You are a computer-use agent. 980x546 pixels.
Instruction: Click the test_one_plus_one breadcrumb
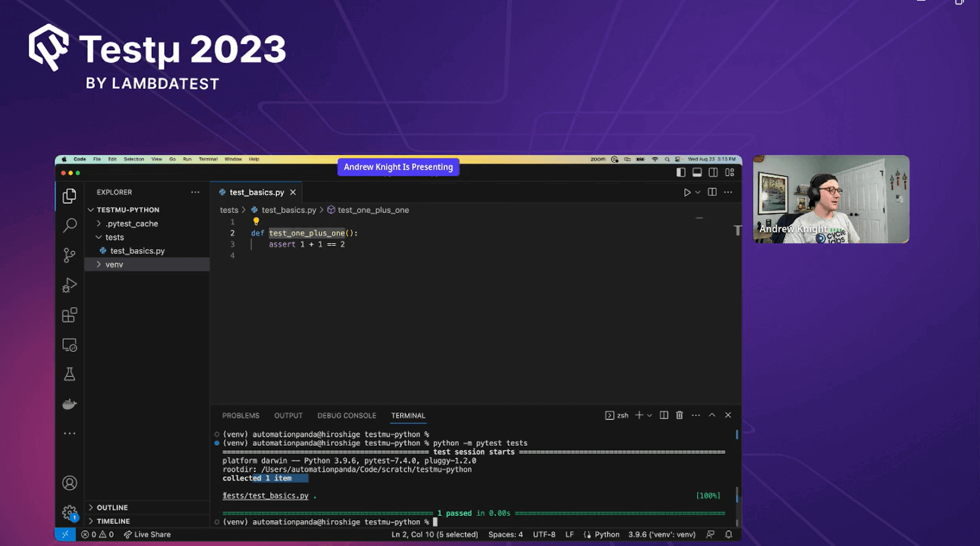(x=373, y=210)
